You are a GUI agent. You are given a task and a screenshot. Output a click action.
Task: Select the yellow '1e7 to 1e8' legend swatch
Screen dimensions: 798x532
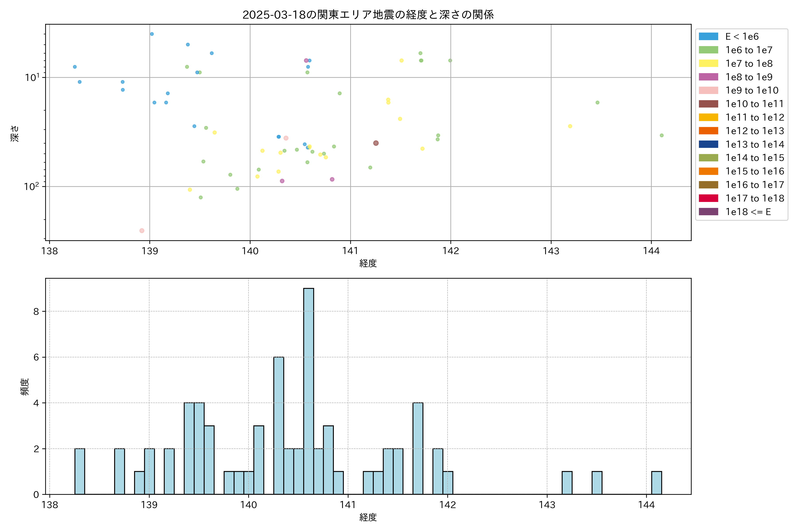tap(708, 63)
